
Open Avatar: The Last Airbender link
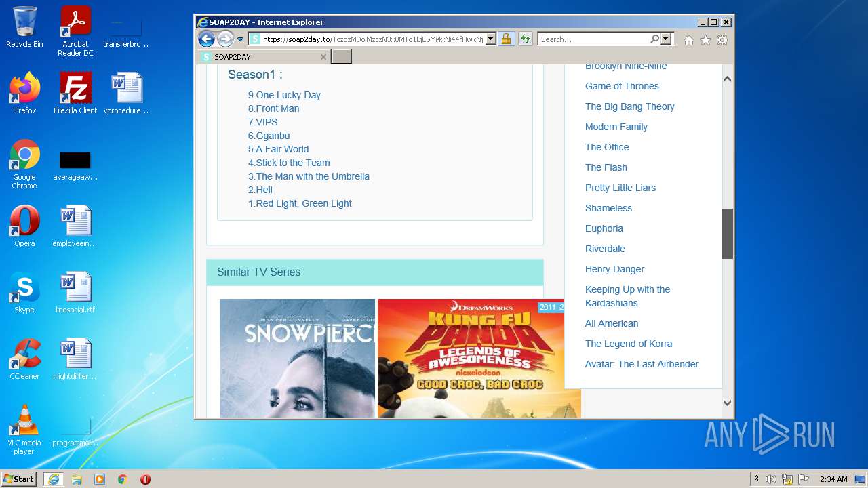(x=642, y=364)
